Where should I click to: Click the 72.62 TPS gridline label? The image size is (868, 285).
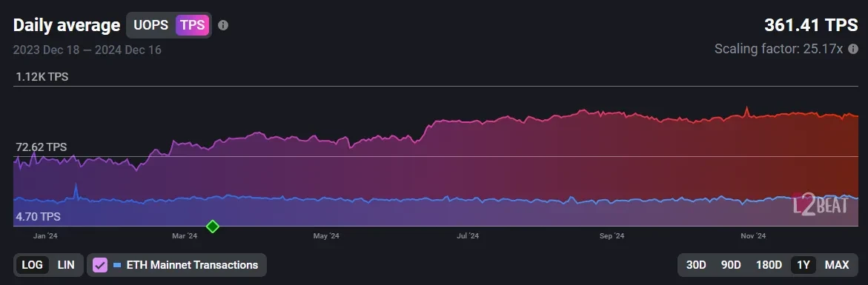(x=41, y=147)
